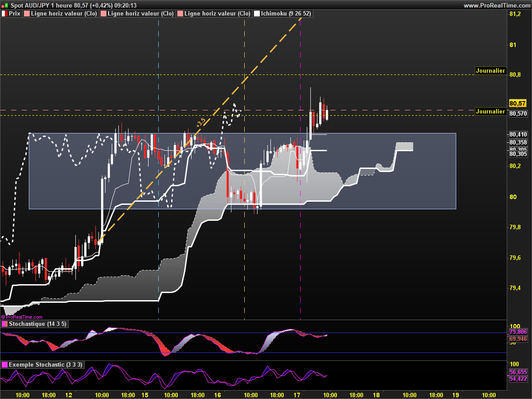Click date 12 on the time axis

coord(68,395)
